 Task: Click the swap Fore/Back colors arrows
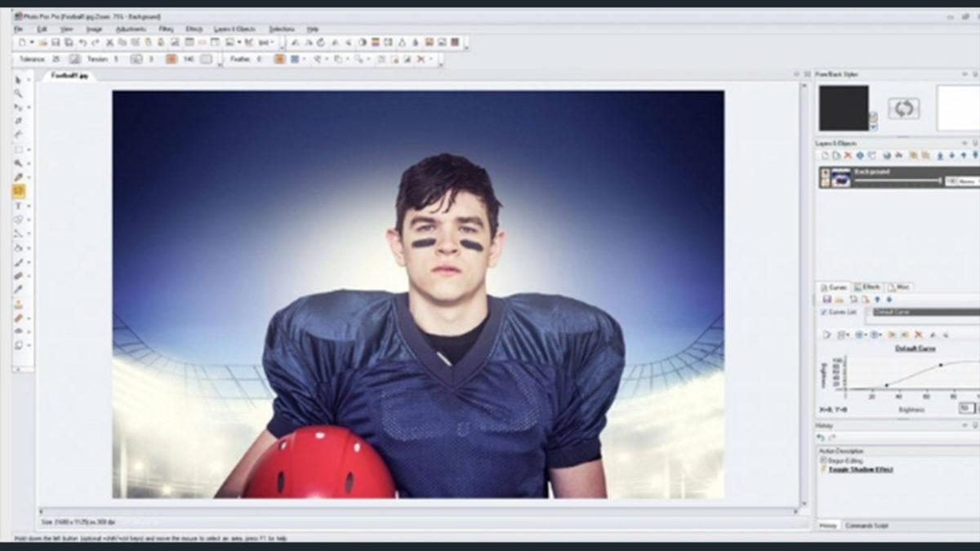pos(904,109)
